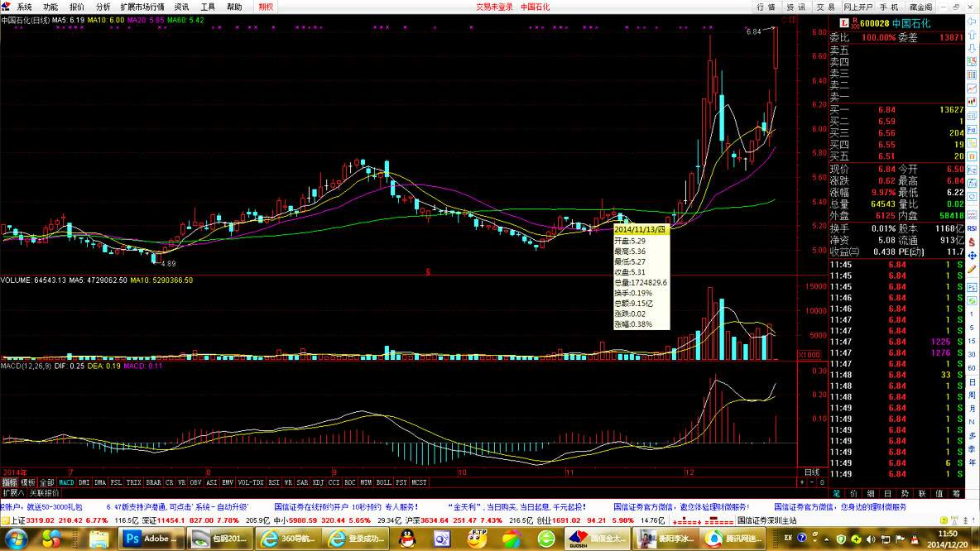The image size is (980, 551).
Task: Switch to the 60-minute period
Action: [x=972, y=369]
